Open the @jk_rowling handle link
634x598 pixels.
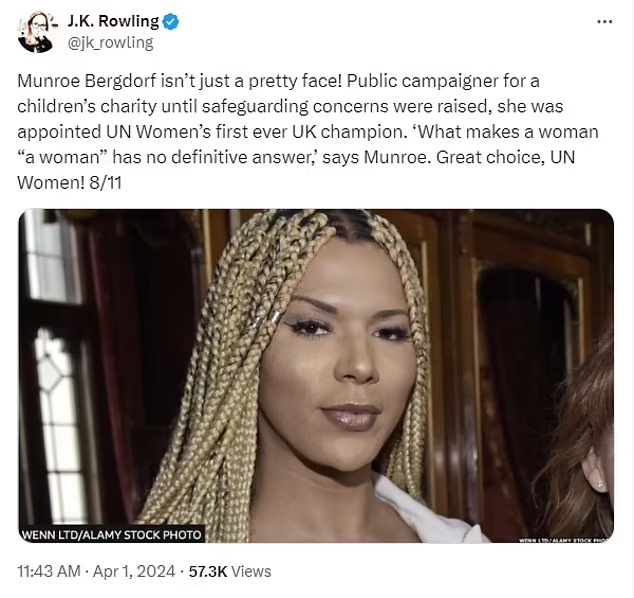point(110,42)
